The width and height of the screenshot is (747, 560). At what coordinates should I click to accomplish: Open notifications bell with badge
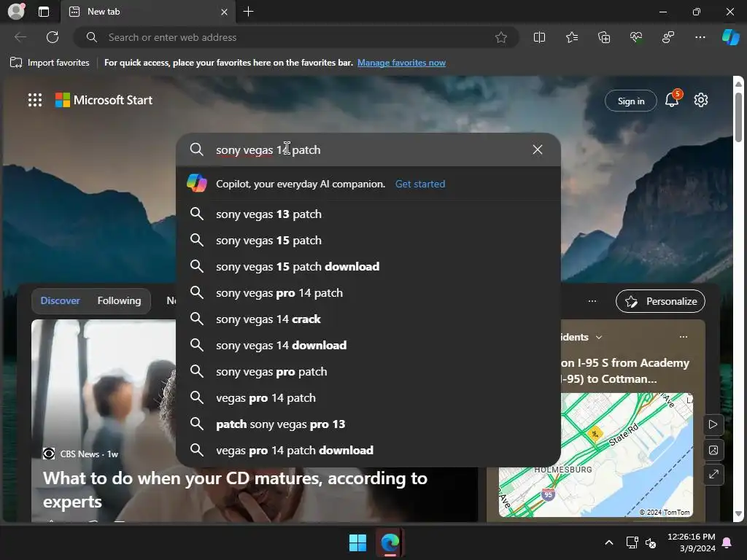point(673,99)
